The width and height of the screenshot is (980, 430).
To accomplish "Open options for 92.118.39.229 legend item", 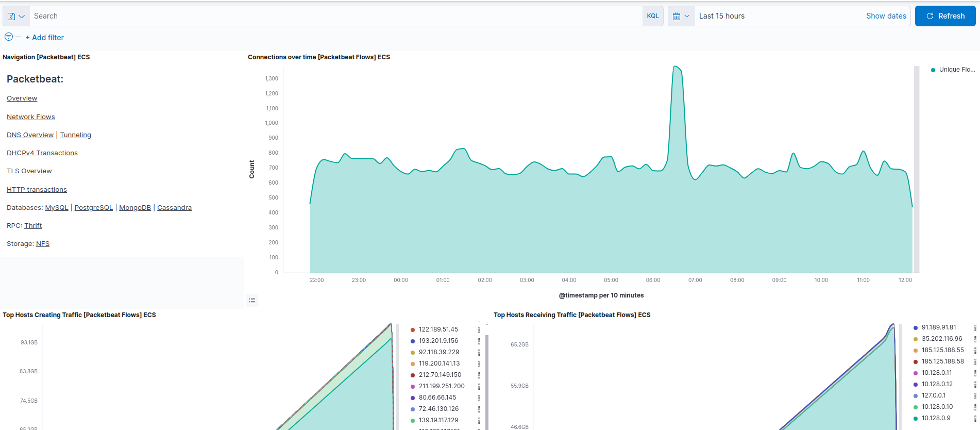I will (x=479, y=352).
